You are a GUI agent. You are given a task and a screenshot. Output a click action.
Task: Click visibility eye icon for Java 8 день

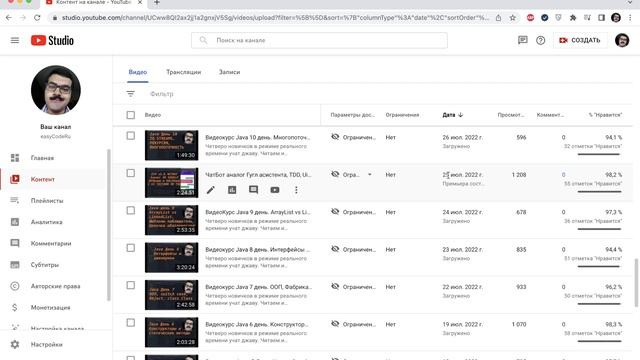pos(335,249)
